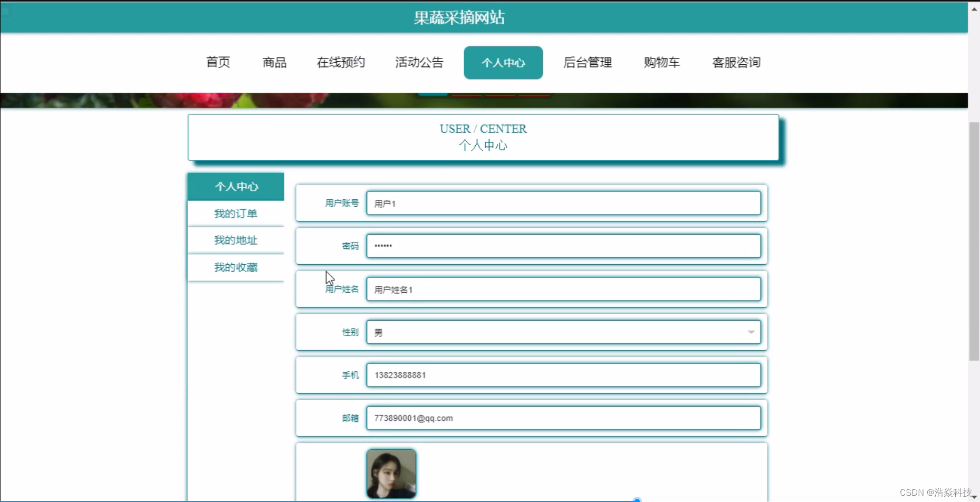
Task: Edit the 手机 phone number field
Action: (x=564, y=375)
